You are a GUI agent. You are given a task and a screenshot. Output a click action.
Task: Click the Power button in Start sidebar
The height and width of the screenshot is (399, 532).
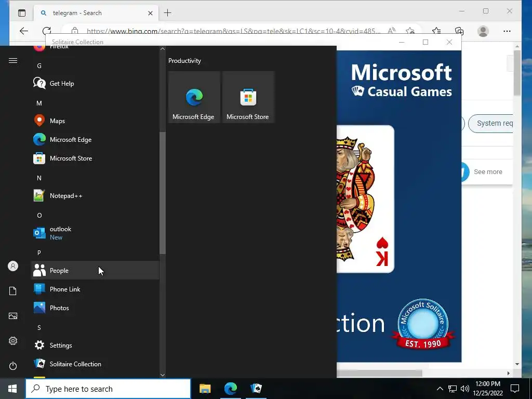[13, 366]
